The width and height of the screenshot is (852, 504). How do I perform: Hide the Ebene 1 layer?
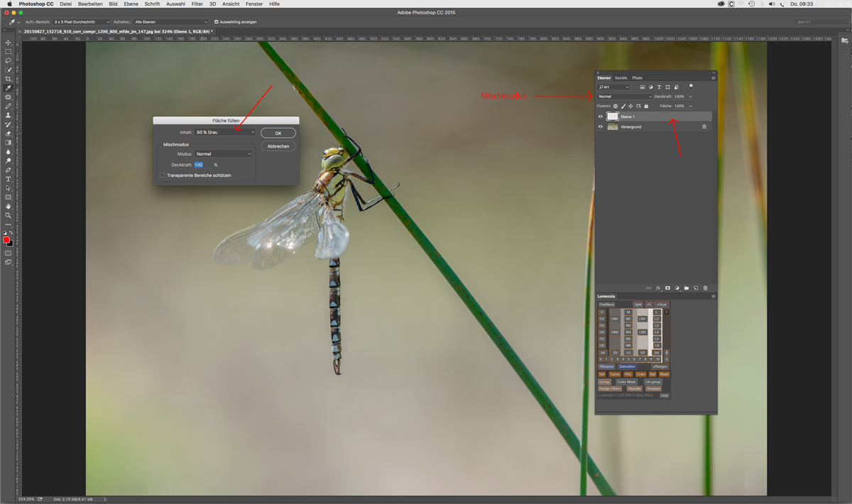601,116
